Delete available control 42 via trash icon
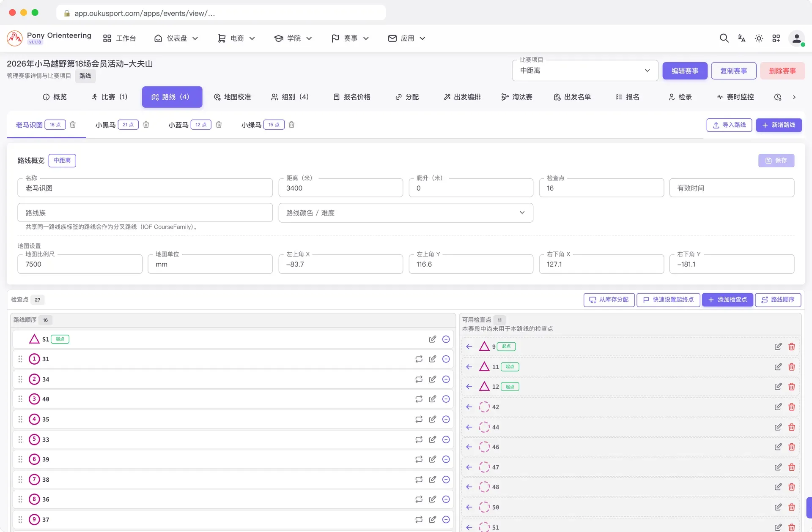812x532 pixels. (792, 407)
